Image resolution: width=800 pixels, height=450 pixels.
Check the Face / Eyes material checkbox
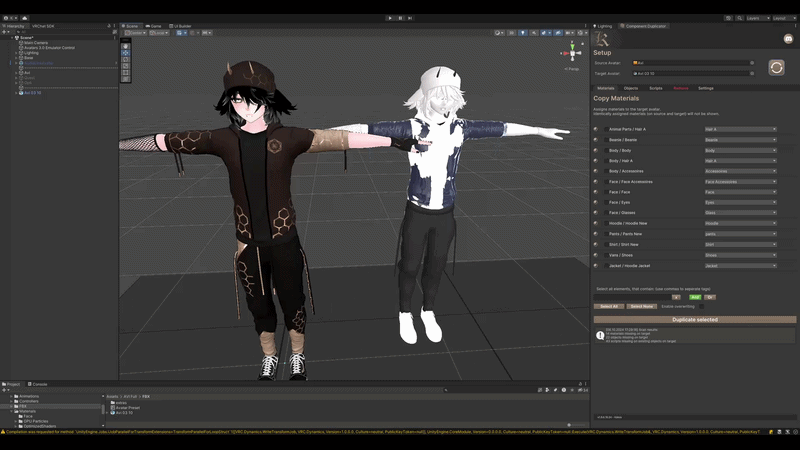click(x=606, y=203)
